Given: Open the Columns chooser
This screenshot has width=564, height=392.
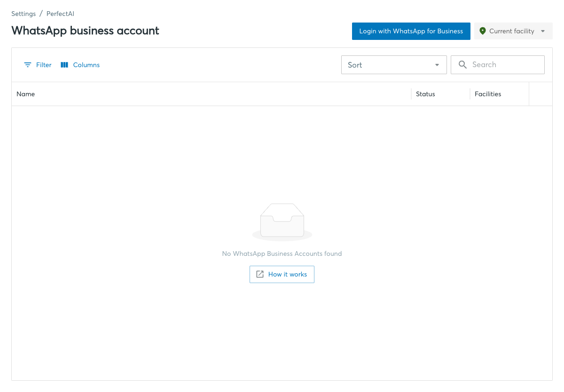Looking at the screenshot, I should coord(80,65).
